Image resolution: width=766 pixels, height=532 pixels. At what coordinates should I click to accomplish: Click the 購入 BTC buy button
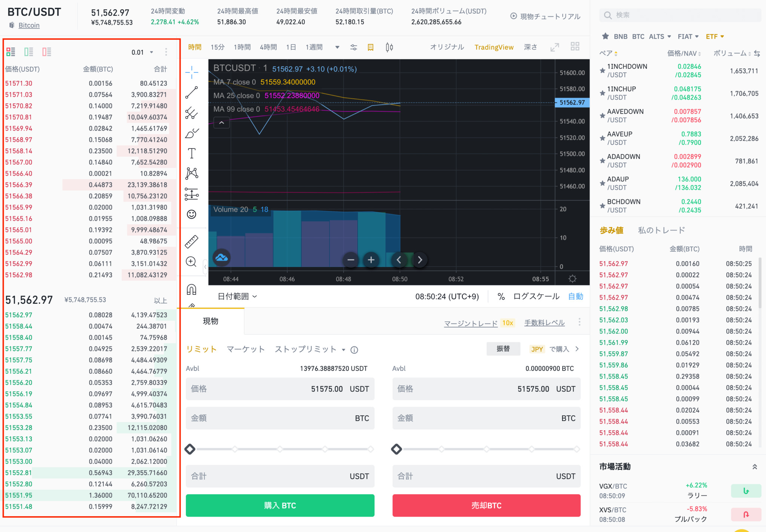280,505
